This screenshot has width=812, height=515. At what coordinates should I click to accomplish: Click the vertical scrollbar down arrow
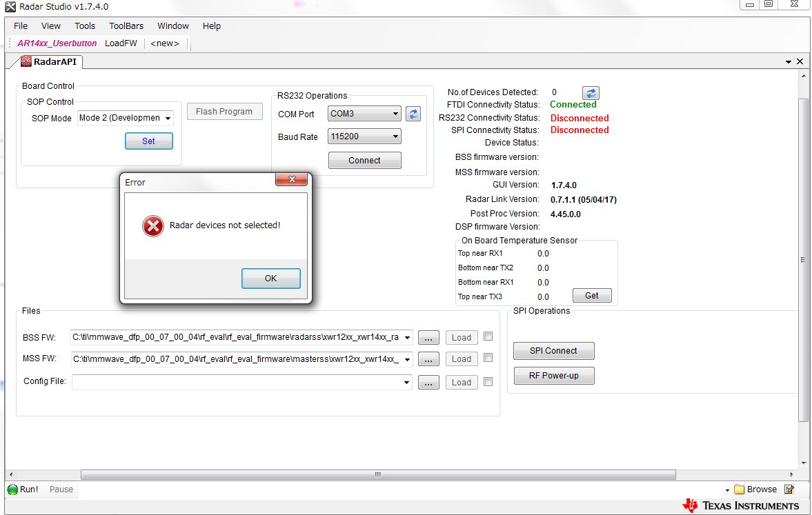(803, 463)
